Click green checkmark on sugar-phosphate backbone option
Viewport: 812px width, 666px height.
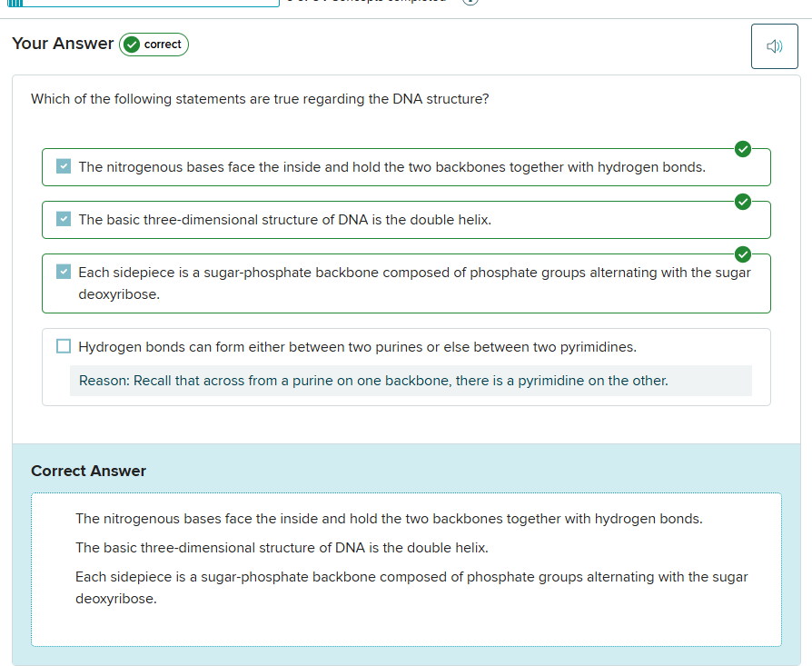742,254
